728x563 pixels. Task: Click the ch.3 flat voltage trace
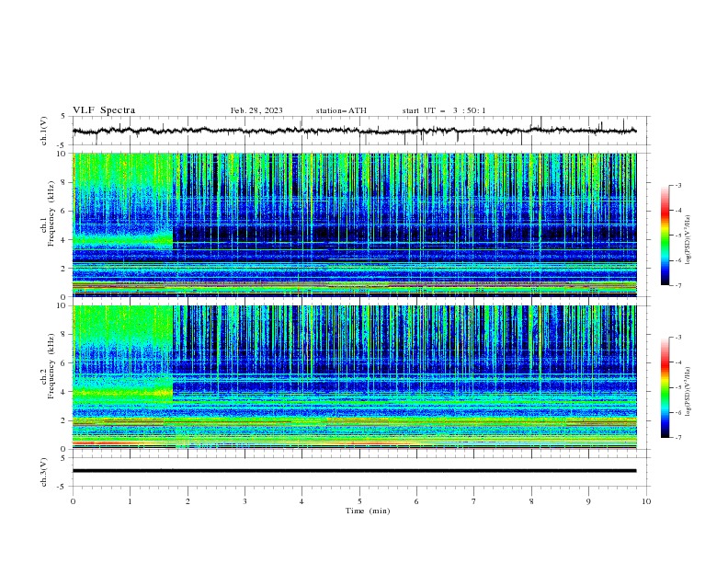coord(354,471)
